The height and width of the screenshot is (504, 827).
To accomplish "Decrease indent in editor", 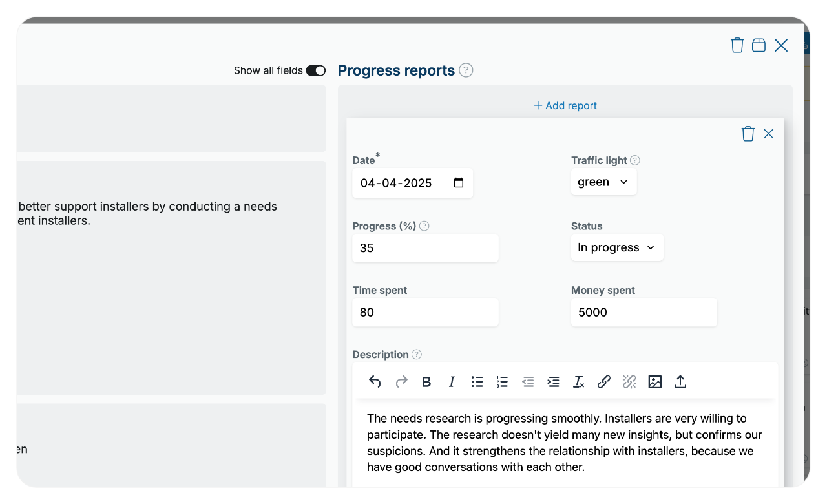I will [528, 382].
